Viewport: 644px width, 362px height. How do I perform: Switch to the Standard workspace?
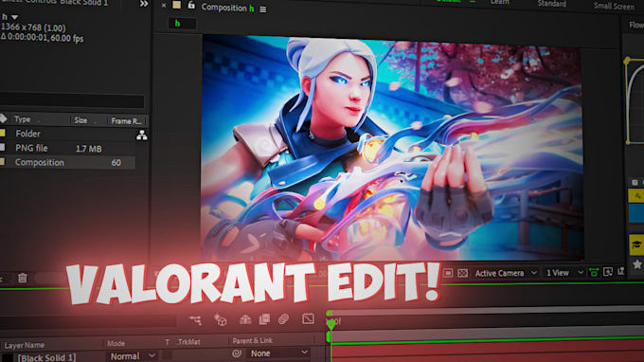coord(551,4)
